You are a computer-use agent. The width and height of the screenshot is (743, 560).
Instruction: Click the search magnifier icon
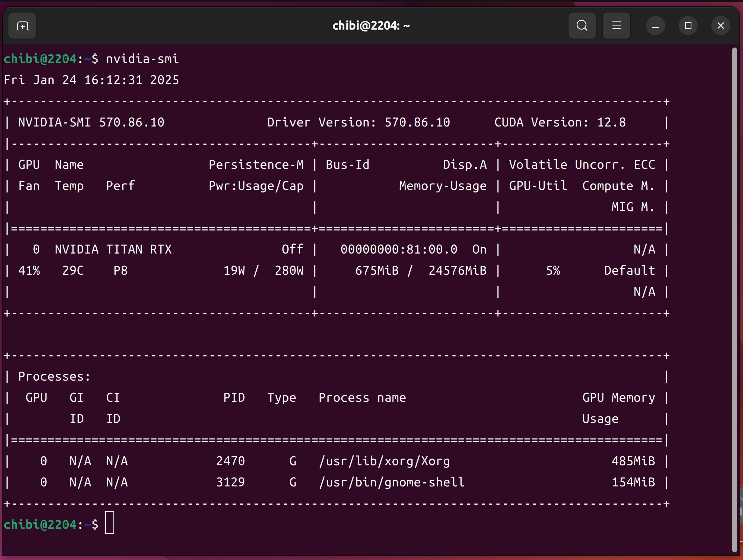click(582, 26)
